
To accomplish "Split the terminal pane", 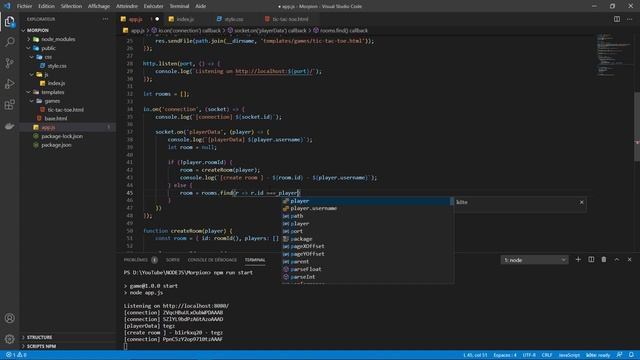I will click(591, 260).
